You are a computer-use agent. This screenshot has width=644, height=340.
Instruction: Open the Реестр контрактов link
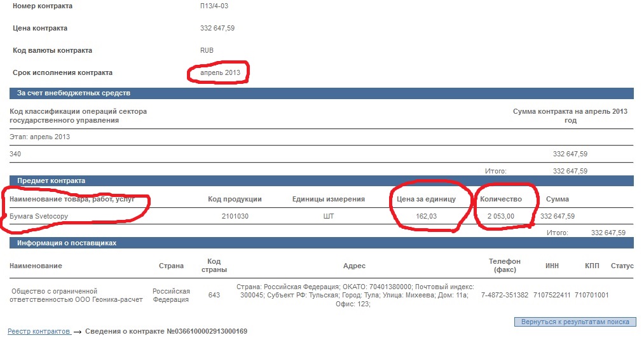point(38,332)
